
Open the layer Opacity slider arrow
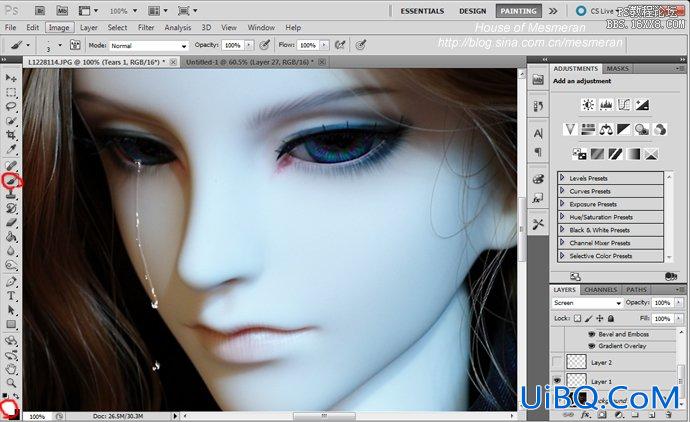pos(679,303)
